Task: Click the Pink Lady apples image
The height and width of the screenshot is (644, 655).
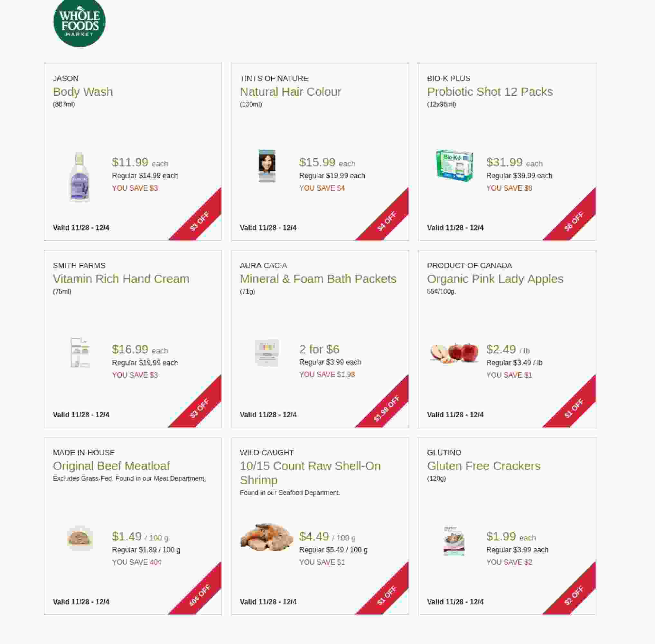Action: pyautogui.click(x=454, y=353)
